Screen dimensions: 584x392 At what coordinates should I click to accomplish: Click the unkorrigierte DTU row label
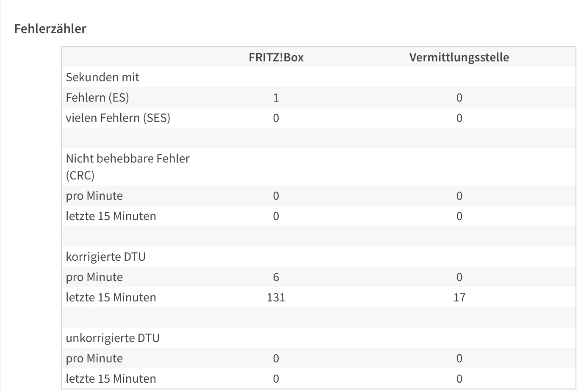113,338
